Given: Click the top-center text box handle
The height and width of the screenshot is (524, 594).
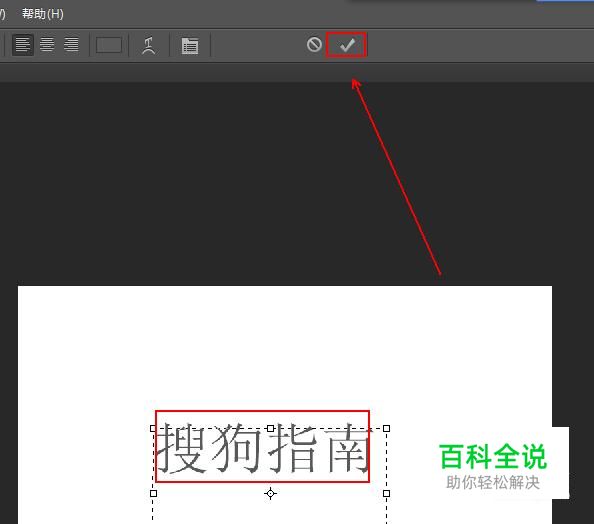Looking at the screenshot, I should (x=270, y=429).
